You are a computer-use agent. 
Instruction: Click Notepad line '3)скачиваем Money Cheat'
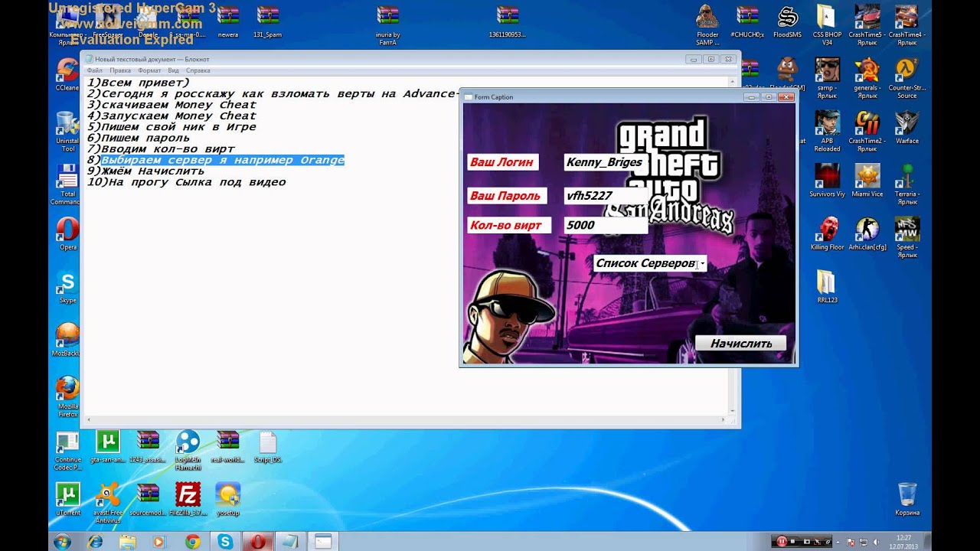point(171,105)
